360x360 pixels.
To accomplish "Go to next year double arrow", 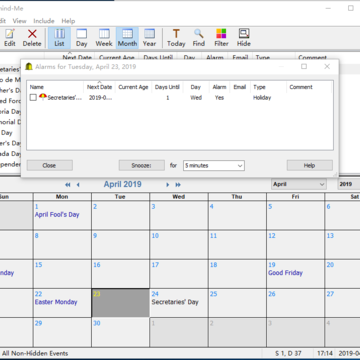I will [x=178, y=185].
